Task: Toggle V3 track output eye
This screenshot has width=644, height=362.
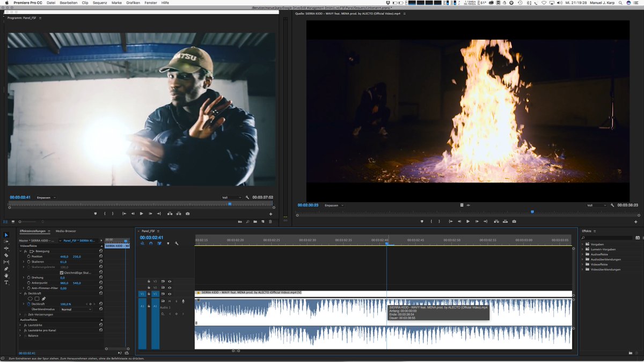Action: tap(170, 281)
